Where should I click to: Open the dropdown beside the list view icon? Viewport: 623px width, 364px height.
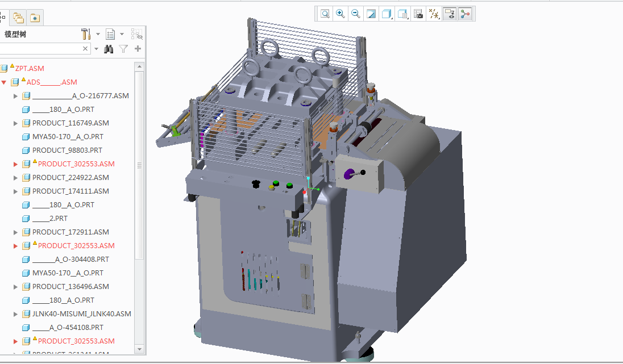pos(122,34)
